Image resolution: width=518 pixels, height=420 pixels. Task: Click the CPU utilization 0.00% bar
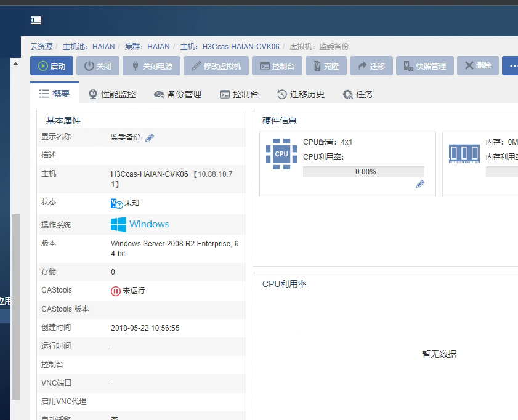[x=363, y=171]
